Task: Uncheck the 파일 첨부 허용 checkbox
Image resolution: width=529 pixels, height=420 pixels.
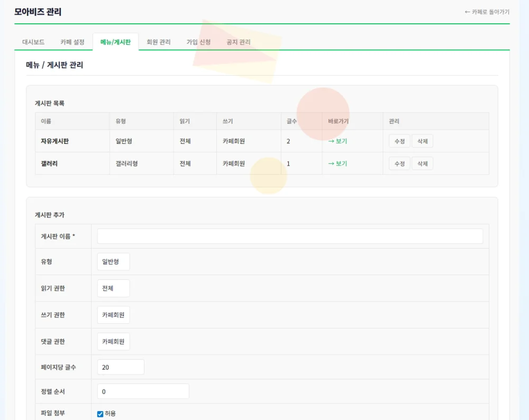Action: point(100,414)
